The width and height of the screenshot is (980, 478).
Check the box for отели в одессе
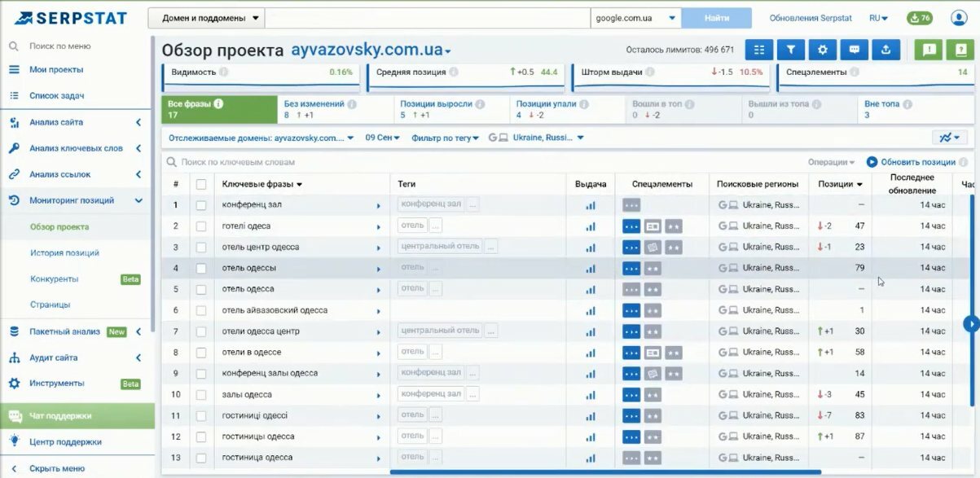pyautogui.click(x=201, y=353)
